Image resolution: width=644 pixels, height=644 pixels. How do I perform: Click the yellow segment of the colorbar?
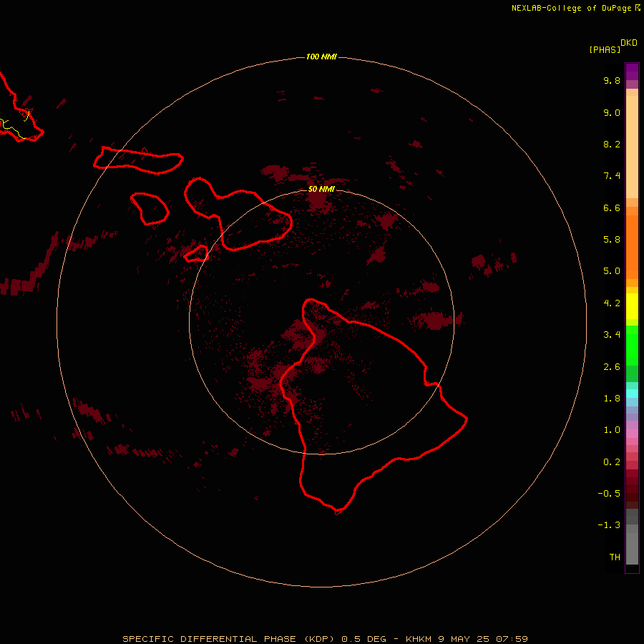632,306
